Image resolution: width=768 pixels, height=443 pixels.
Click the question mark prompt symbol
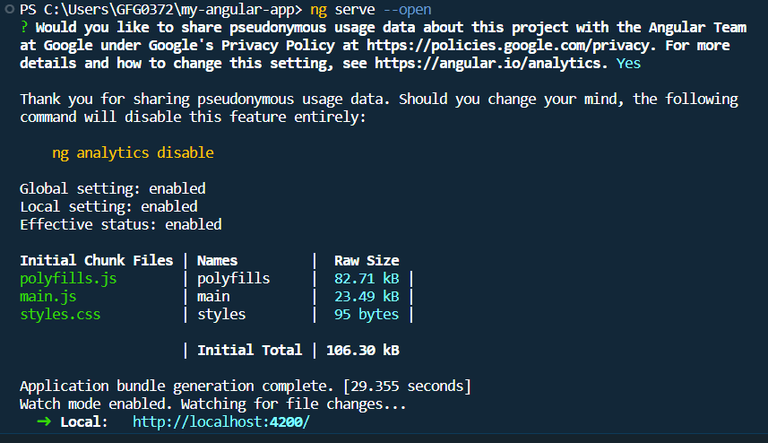click(24, 27)
